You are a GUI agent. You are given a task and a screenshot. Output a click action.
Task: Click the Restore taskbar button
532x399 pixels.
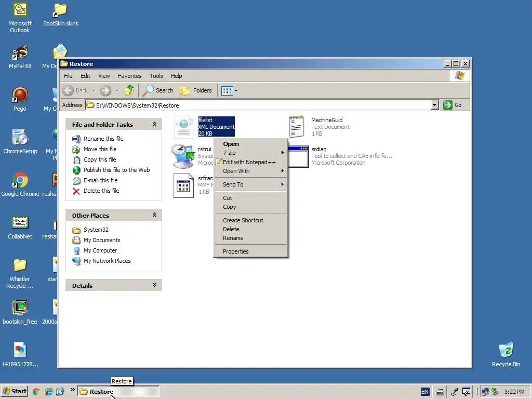point(118,392)
